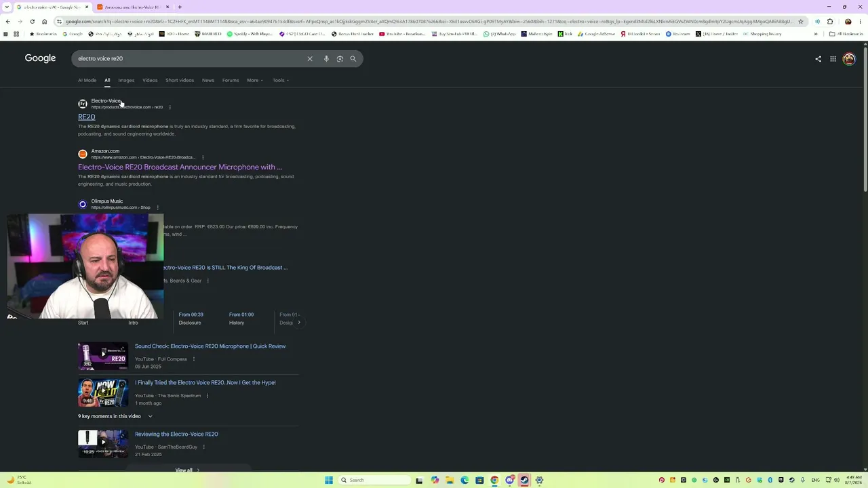The width and height of the screenshot is (868, 488).
Task: Bookmark this page with the star icon
Action: click(x=801, y=22)
